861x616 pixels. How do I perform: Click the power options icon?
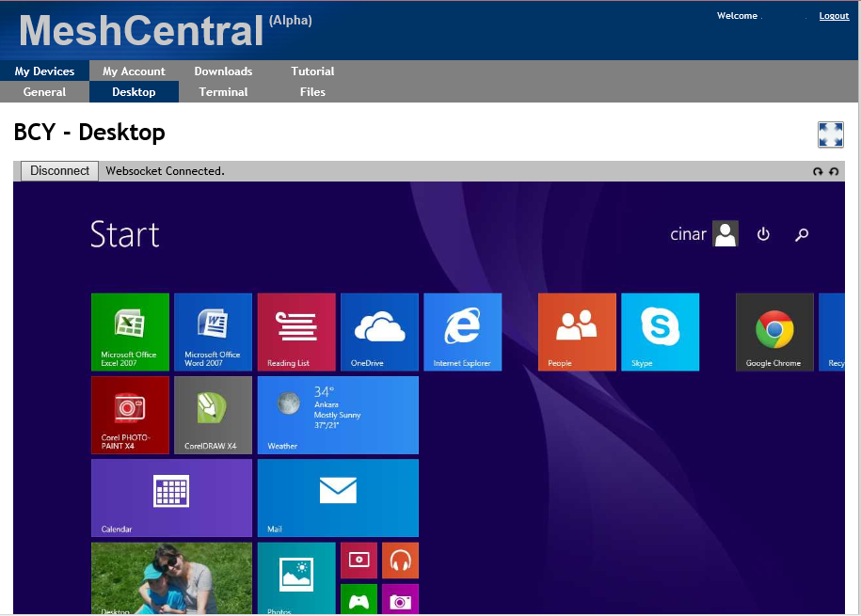coord(763,234)
